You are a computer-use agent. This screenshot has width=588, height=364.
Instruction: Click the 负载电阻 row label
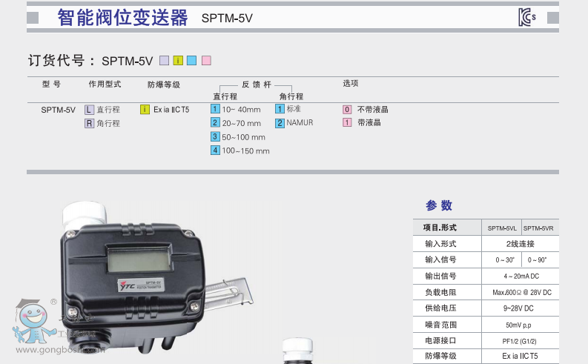(x=440, y=292)
